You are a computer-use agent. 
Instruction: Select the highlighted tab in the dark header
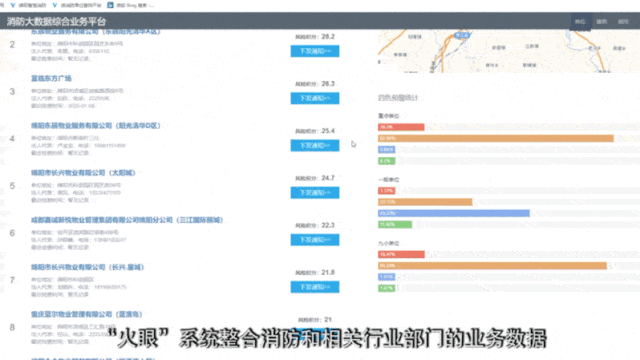(580, 22)
